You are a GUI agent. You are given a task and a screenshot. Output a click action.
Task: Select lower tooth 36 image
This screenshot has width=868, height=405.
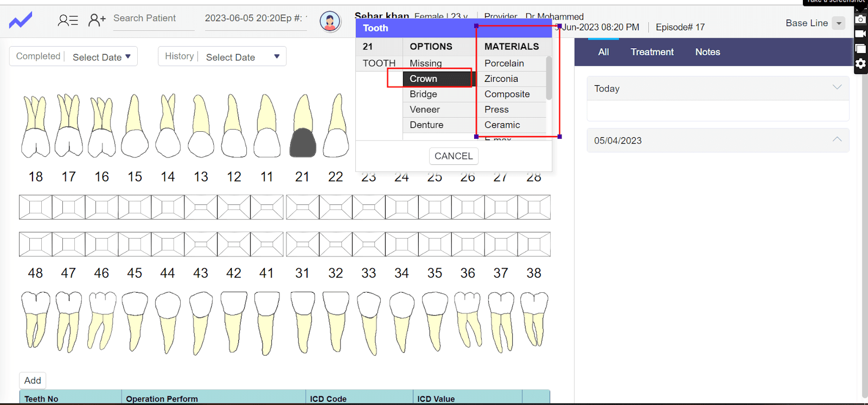tap(468, 320)
